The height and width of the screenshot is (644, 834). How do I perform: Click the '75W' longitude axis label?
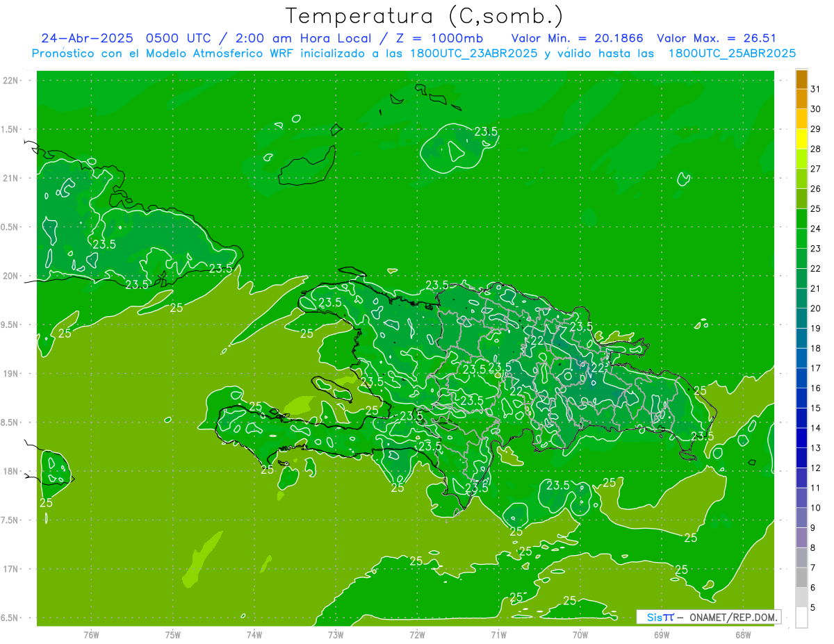(x=173, y=634)
